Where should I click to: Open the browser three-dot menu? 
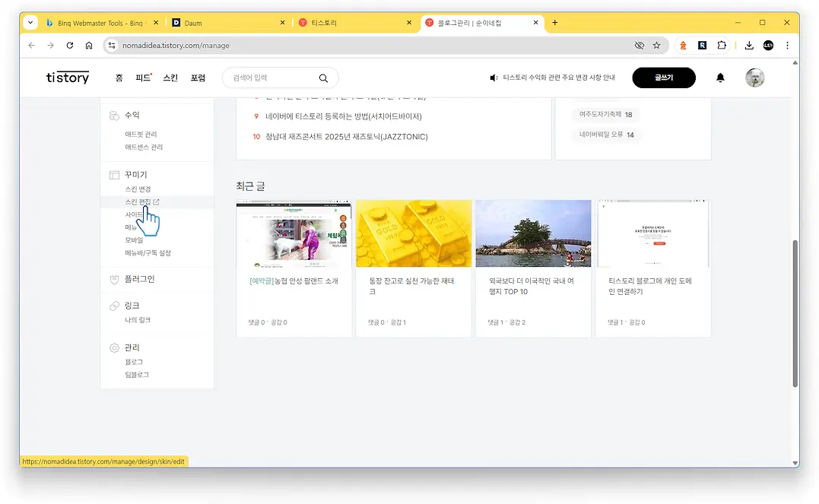tap(788, 46)
